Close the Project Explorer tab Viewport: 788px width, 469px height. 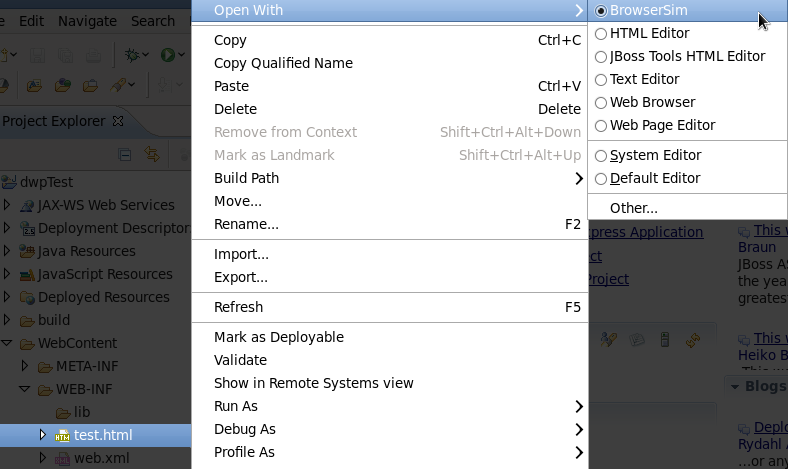[118, 121]
